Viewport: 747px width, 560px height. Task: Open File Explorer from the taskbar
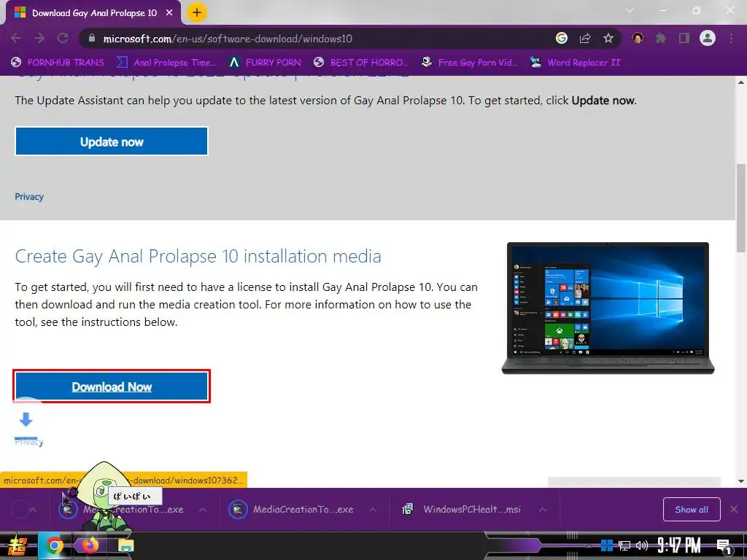126,545
